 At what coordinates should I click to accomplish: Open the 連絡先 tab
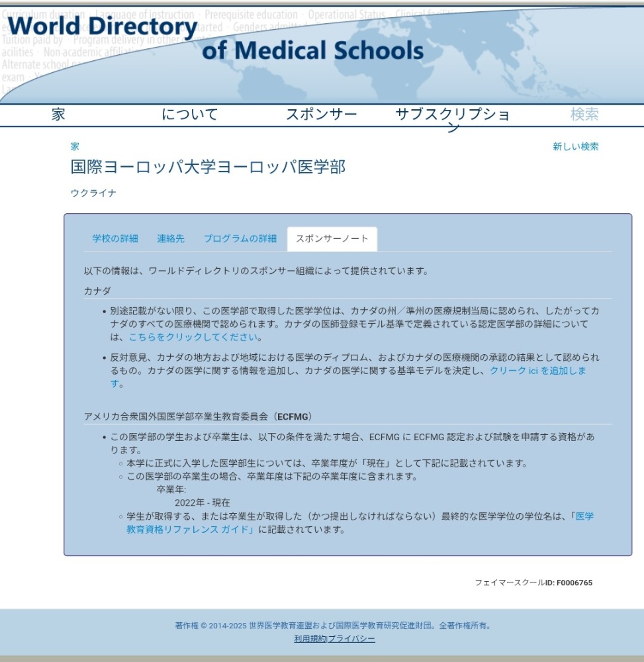(x=171, y=238)
